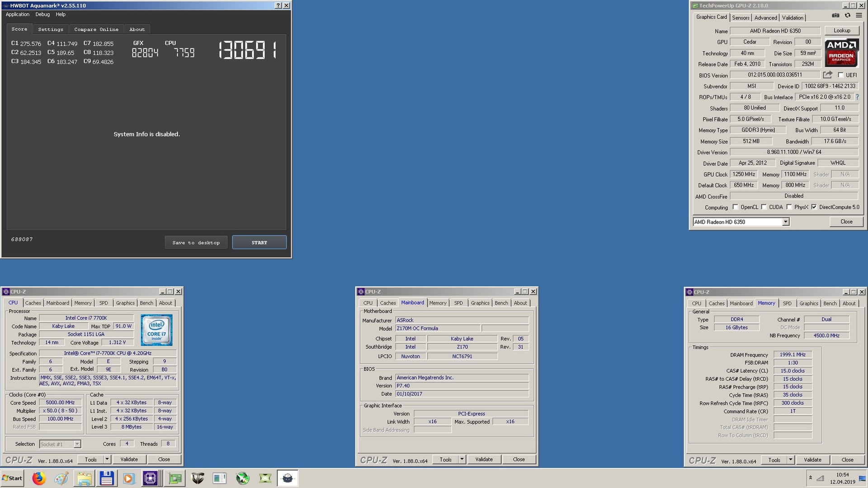Click Tools button in Mainboard CPU-Z window

click(x=446, y=459)
